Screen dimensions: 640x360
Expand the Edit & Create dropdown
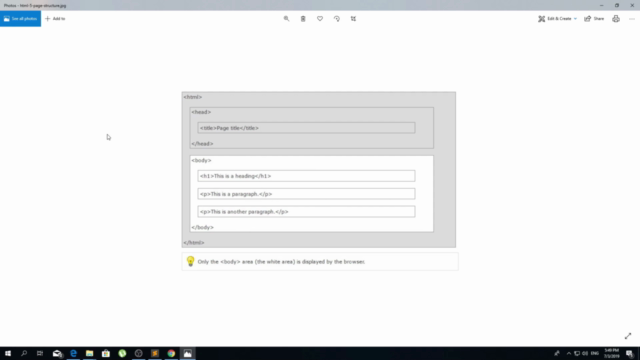[x=557, y=19]
